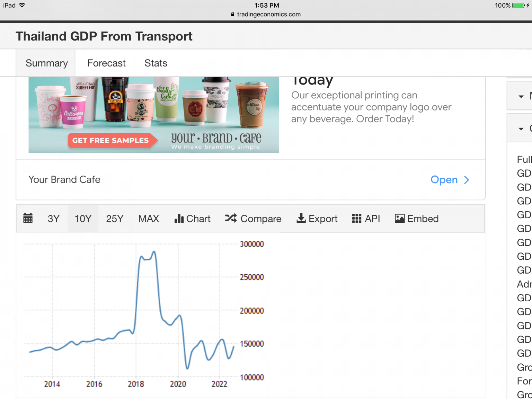The width and height of the screenshot is (532, 399).
Task: Switch to the Stats tab
Action: tap(156, 63)
